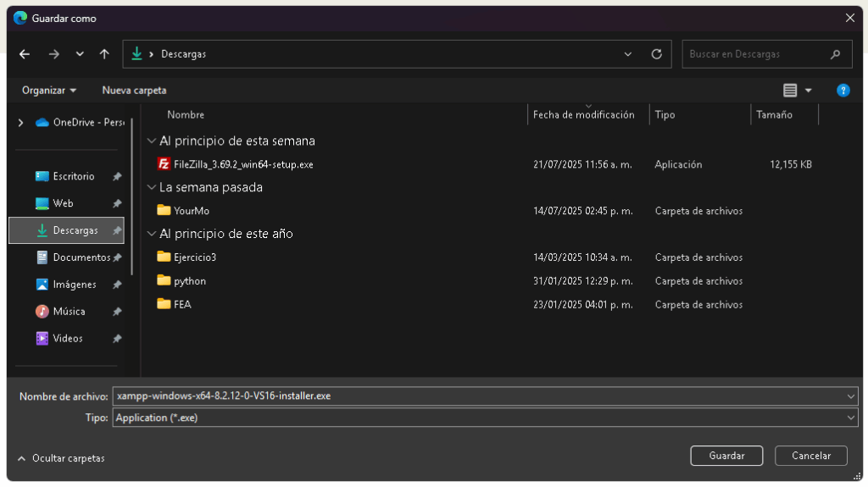Go forward using the right arrow
The image size is (868, 487).
point(53,54)
